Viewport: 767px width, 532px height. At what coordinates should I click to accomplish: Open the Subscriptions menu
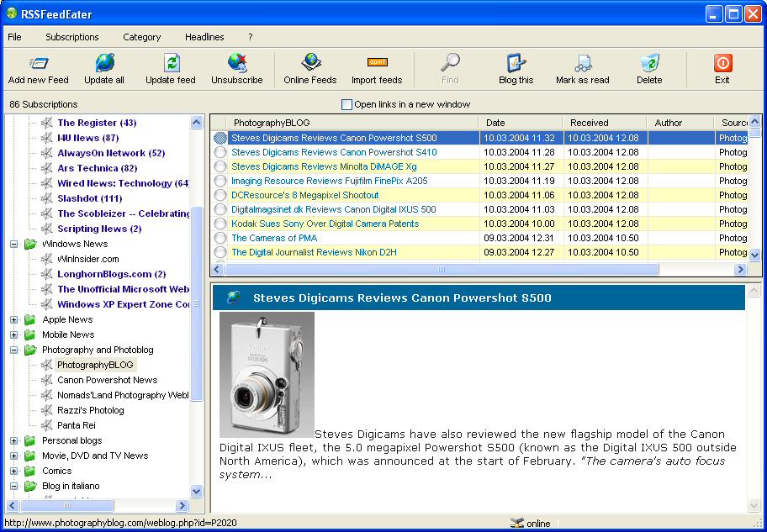click(72, 37)
